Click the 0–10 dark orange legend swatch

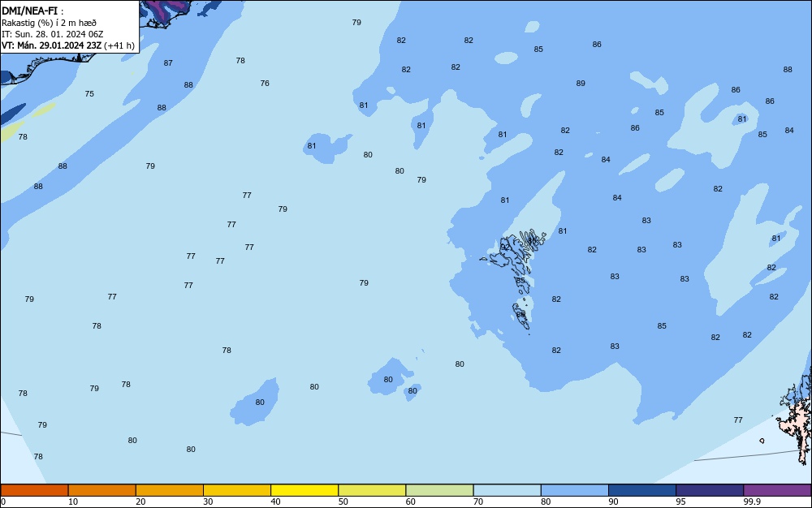[x=34, y=490]
